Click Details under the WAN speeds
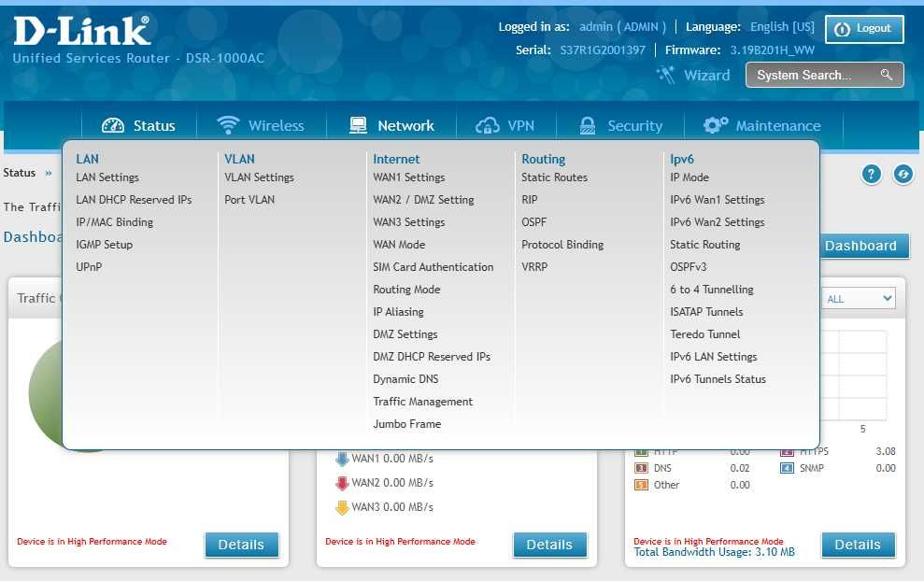 pos(549,545)
